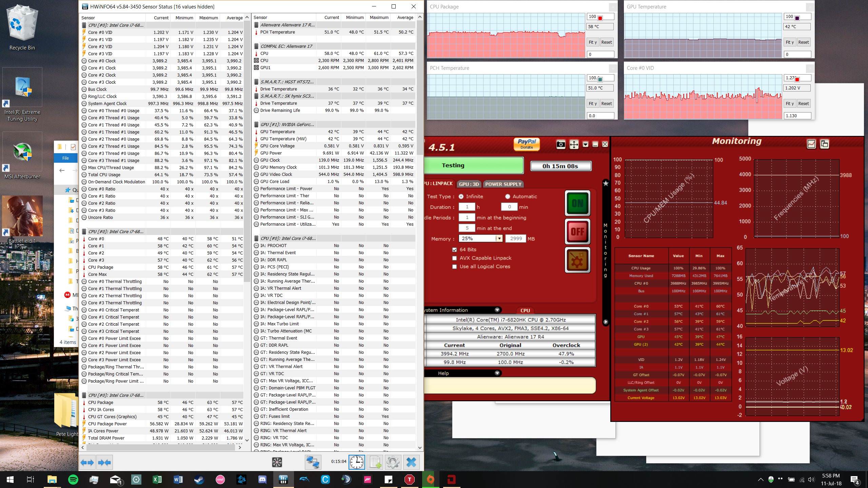868x488 pixels.
Task: Click Fit y in Core #0 VID graph
Action: point(790,104)
